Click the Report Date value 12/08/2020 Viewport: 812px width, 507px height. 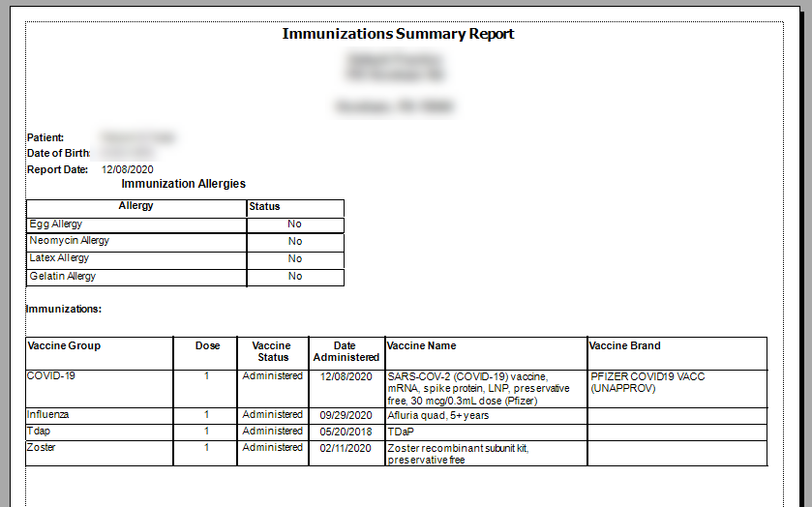(128, 169)
